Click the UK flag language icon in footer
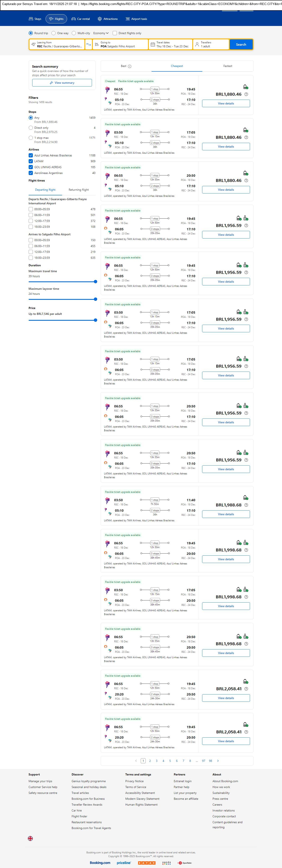This screenshot has height=868, width=282. coord(30,838)
